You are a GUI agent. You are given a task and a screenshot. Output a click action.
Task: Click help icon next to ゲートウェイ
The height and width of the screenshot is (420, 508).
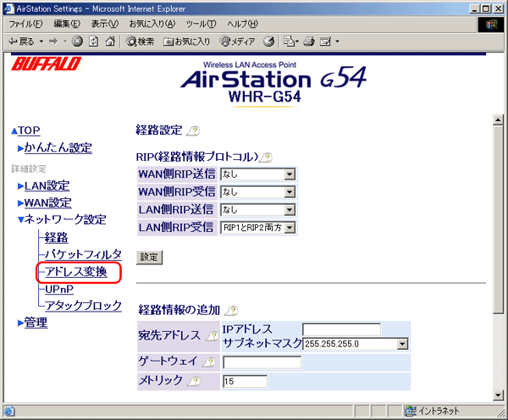pyautogui.click(x=209, y=362)
